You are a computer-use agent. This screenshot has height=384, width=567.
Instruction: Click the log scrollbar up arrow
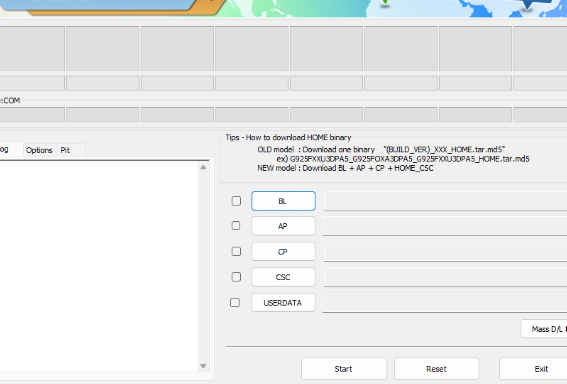click(203, 167)
